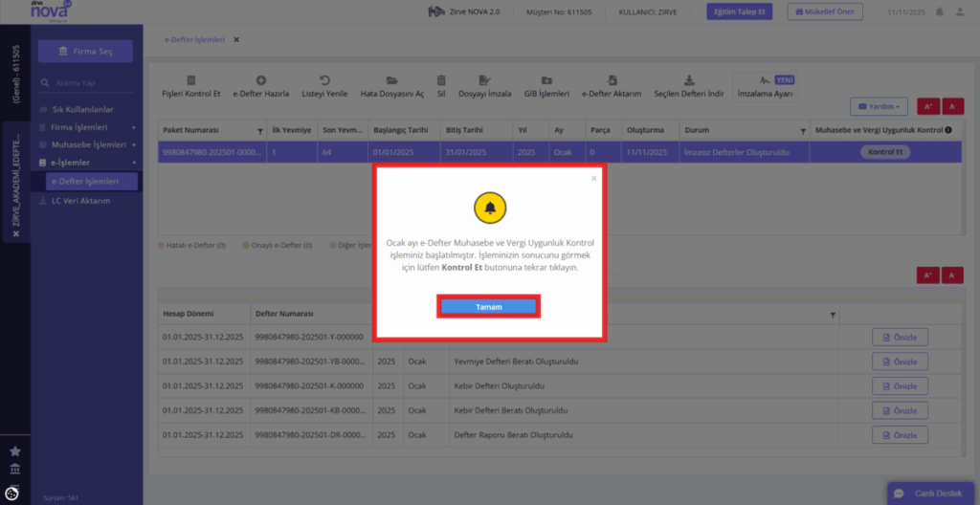
Task: Click the Fişleri Kontrol Et toolbar icon
Action: [191, 80]
